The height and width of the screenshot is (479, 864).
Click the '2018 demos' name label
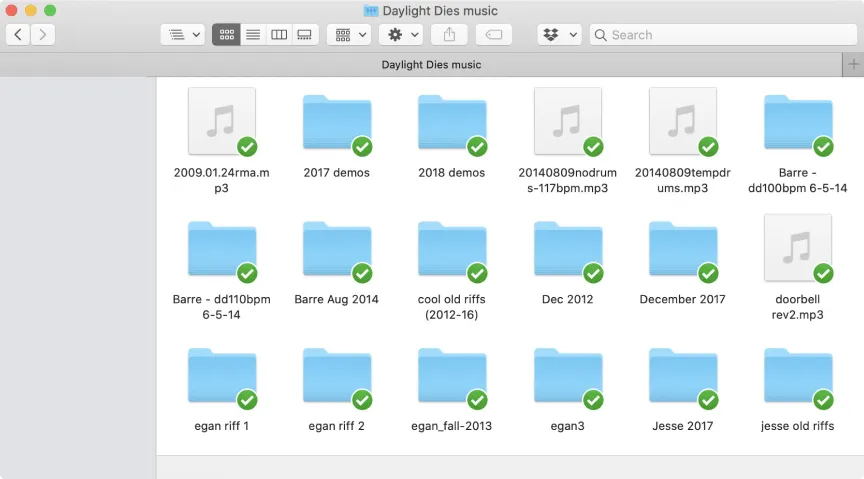click(452, 173)
